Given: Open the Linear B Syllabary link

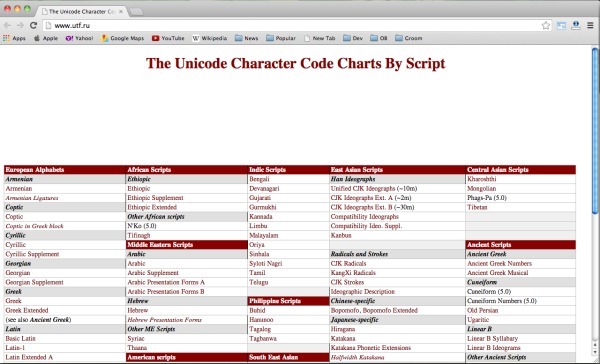Looking at the screenshot, I should tap(492, 338).
